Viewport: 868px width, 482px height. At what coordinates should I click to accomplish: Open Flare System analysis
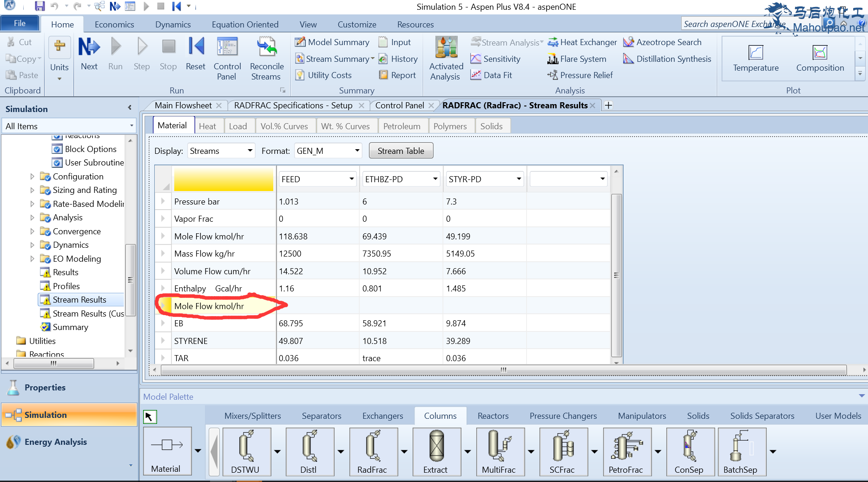point(577,59)
